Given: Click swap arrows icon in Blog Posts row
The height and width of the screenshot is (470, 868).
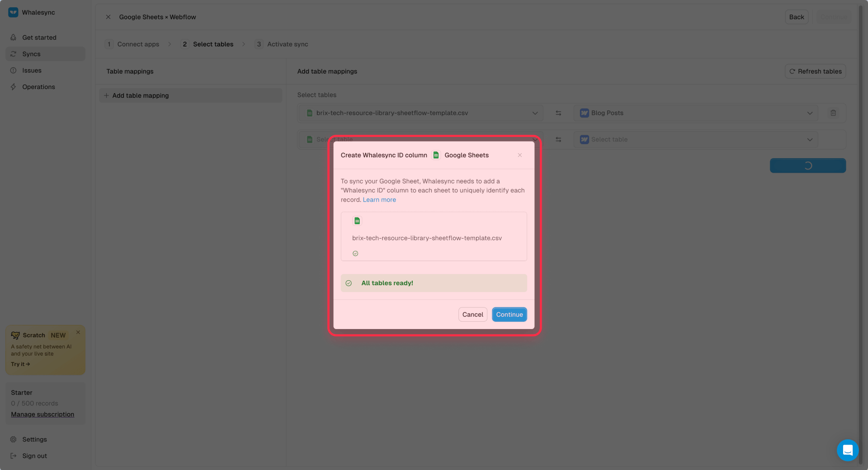Looking at the screenshot, I should tap(558, 113).
